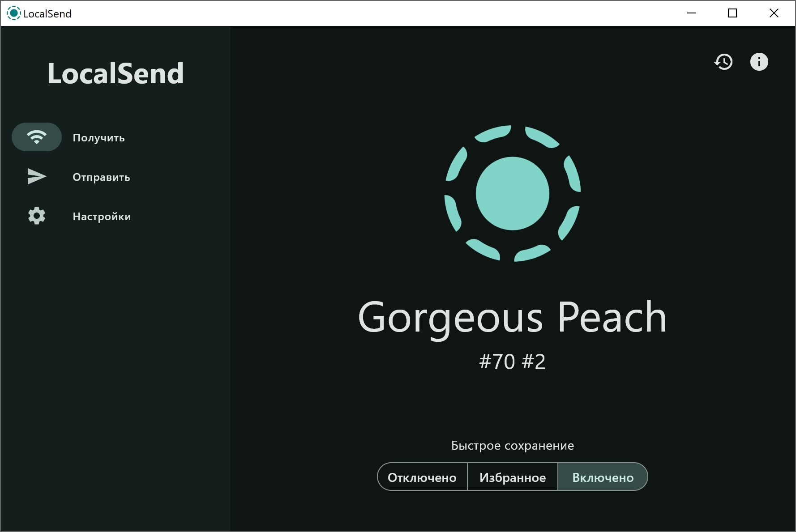Open the transfer history icon
This screenshot has width=796, height=532.
click(723, 62)
